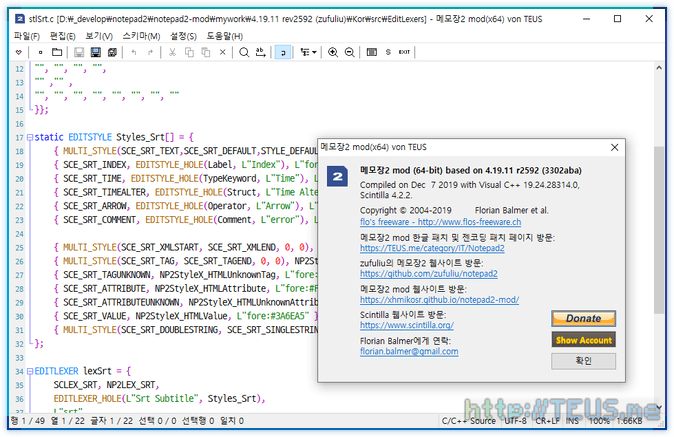Open the 파일(F) menu
Image resolution: width=674 pixels, height=437 pixels.
pos(27,36)
